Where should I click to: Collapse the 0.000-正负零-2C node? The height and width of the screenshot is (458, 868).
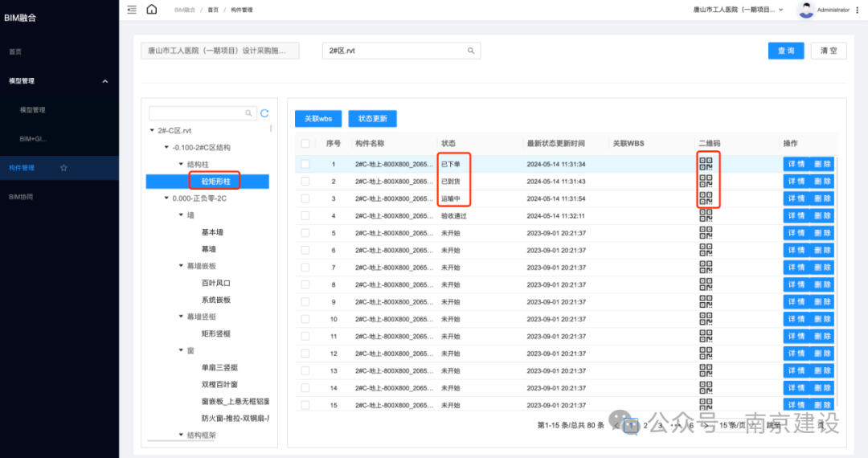166,198
